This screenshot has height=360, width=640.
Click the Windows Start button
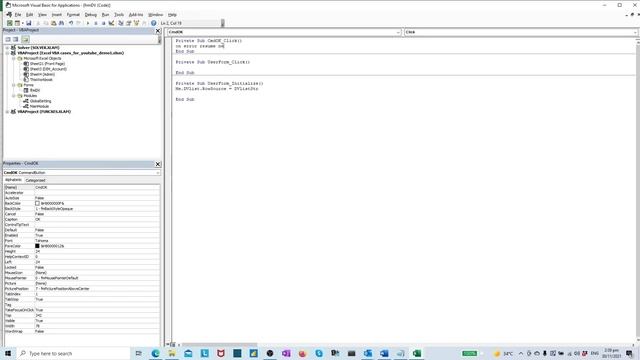click(8, 353)
